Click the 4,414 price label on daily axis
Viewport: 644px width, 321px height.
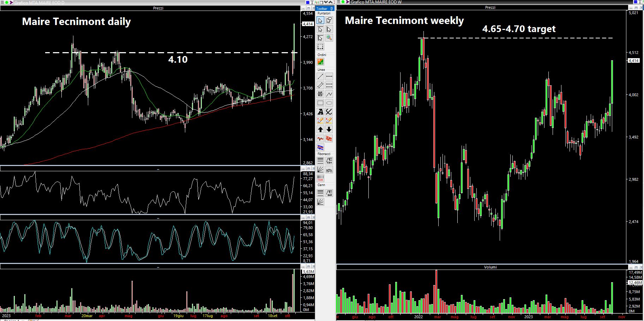(308, 24)
